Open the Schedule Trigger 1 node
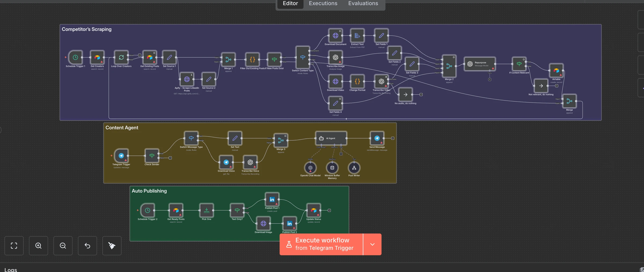 (x=75, y=57)
